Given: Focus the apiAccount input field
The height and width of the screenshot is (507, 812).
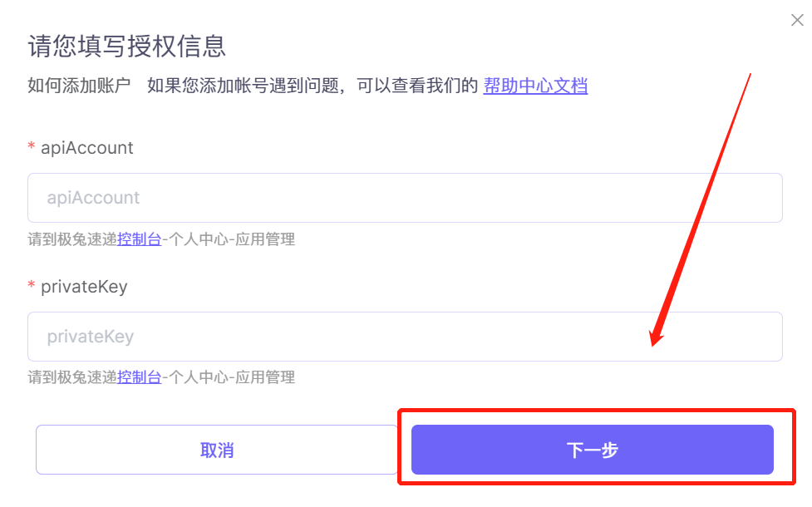Looking at the screenshot, I should coord(405,198).
